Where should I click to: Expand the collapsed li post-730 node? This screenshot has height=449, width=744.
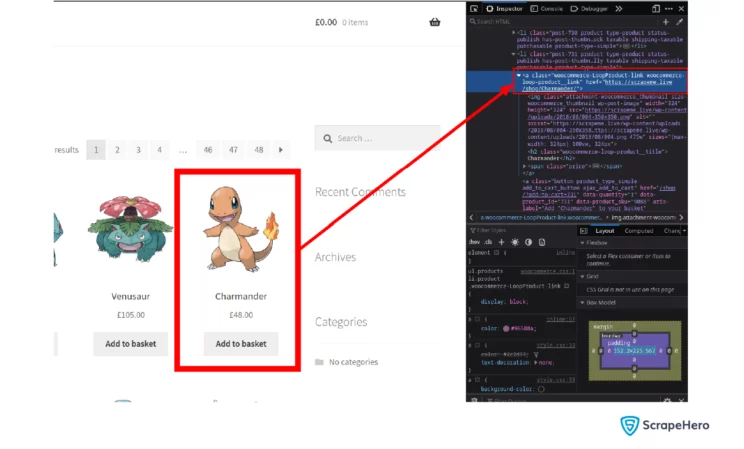pyautogui.click(x=514, y=33)
